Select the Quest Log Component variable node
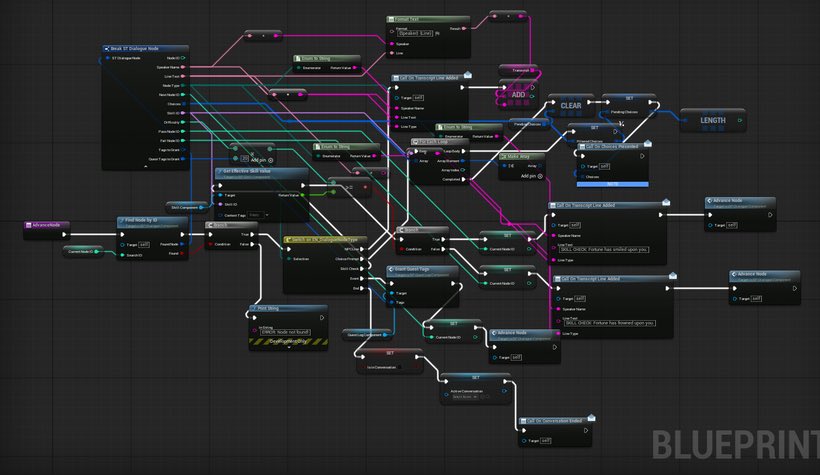 (365, 335)
